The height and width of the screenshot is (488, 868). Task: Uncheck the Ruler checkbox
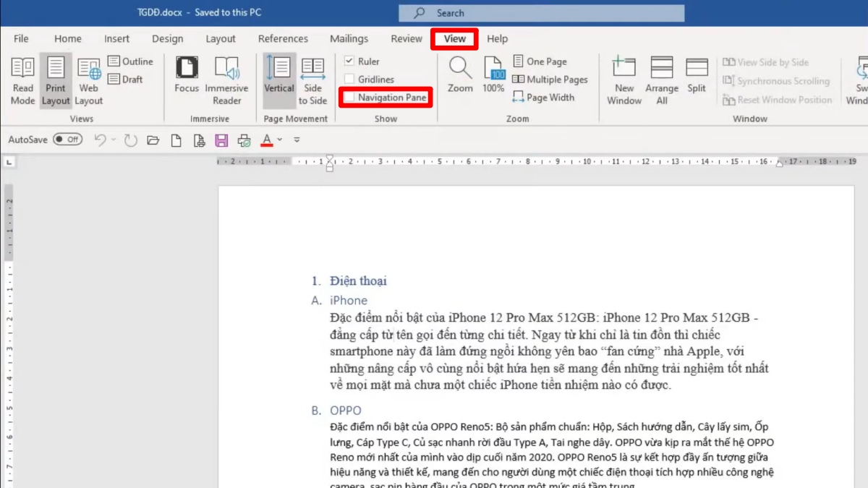pos(349,61)
